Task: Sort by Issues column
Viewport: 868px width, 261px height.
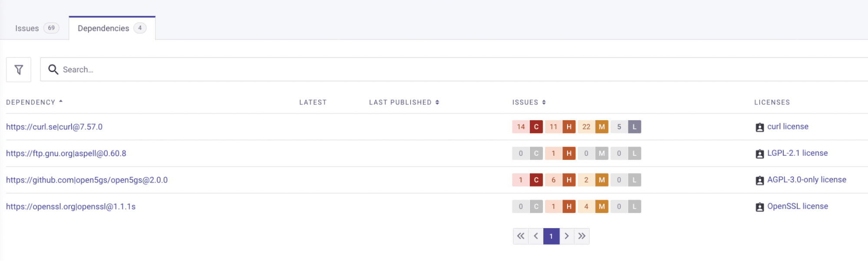Action: (x=529, y=102)
